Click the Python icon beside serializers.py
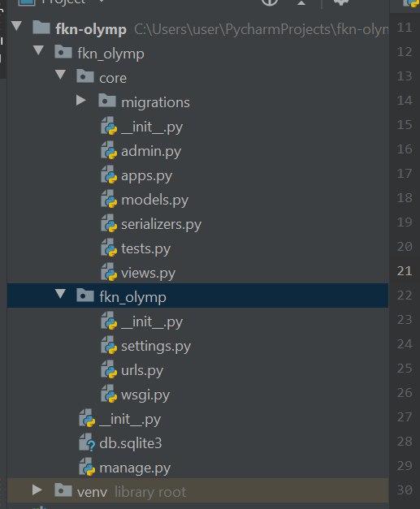 coord(109,223)
